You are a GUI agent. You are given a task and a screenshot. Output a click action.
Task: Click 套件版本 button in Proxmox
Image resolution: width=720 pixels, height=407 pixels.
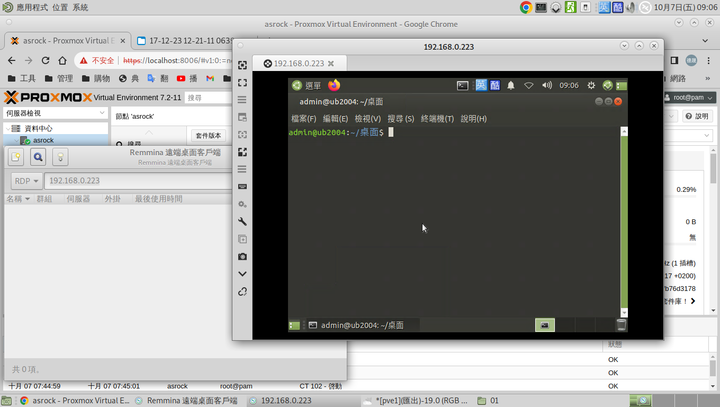pos(208,136)
